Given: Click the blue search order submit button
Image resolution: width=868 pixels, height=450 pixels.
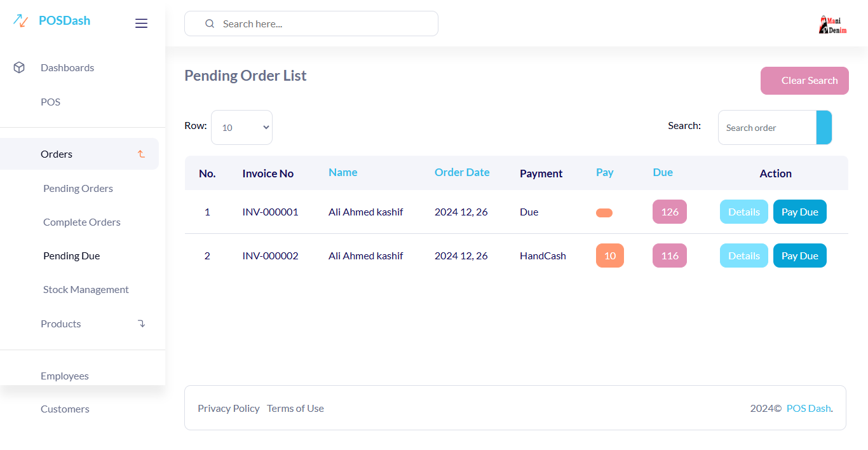Looking at the screenshot, I should 824,127.
